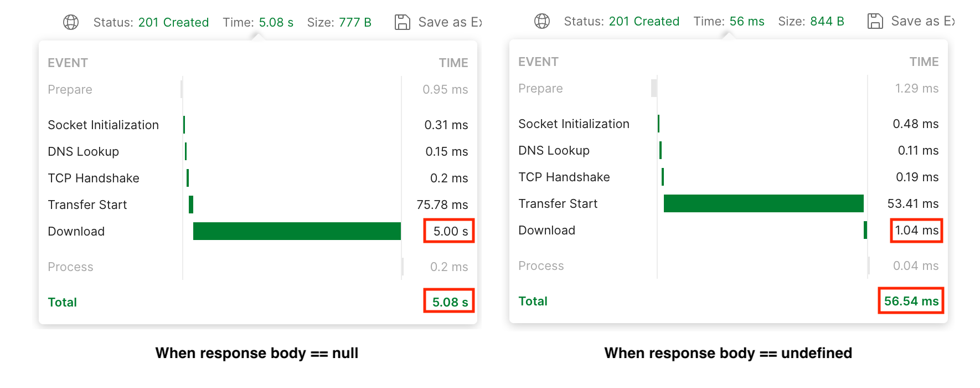Open the 56 ms response time breakdown
This screenshot has height=388, width=980.
click(x=746, y=21)
